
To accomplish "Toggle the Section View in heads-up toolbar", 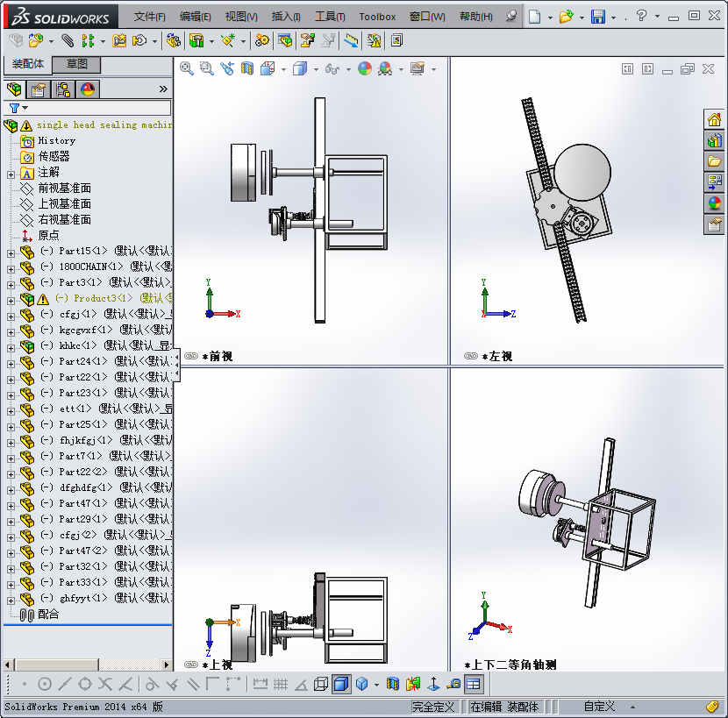I will (x=247, y=68).
